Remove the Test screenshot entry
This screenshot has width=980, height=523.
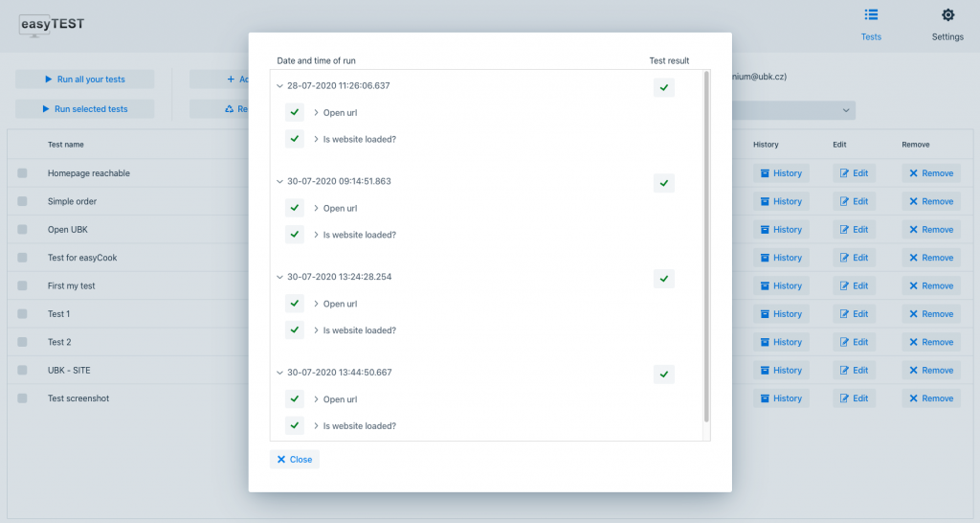point(931,398)
